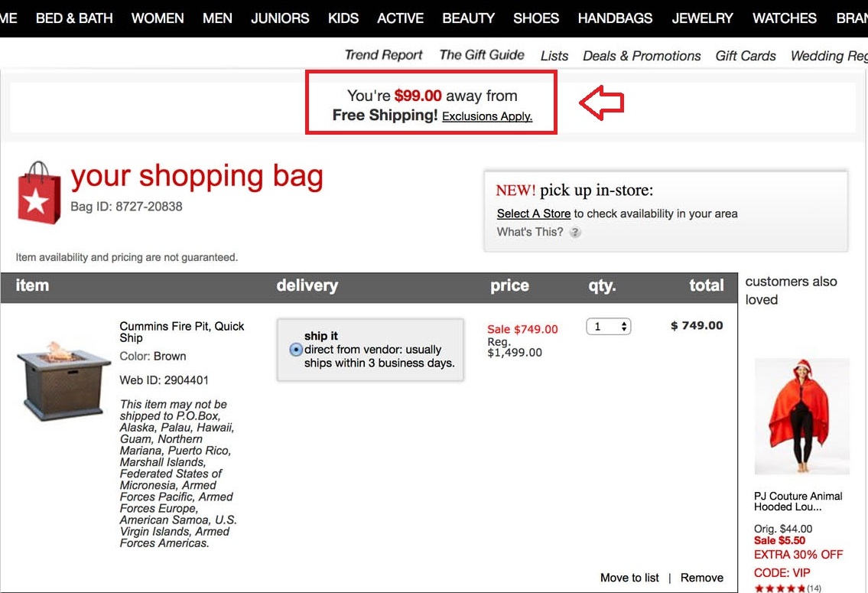Open the Men menu
This screenshot has height=593, width=868.
(x=217, y=18)
